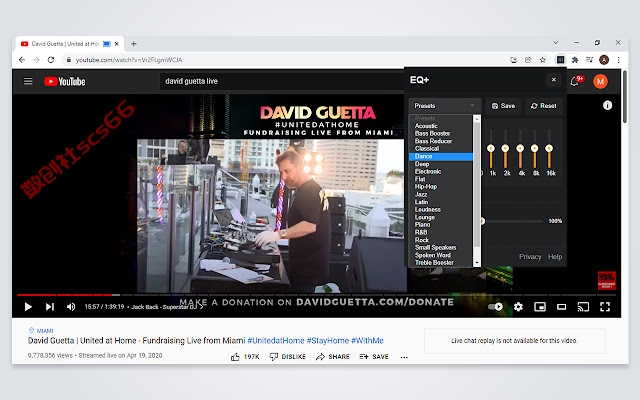Like the video (197K)

245,357
